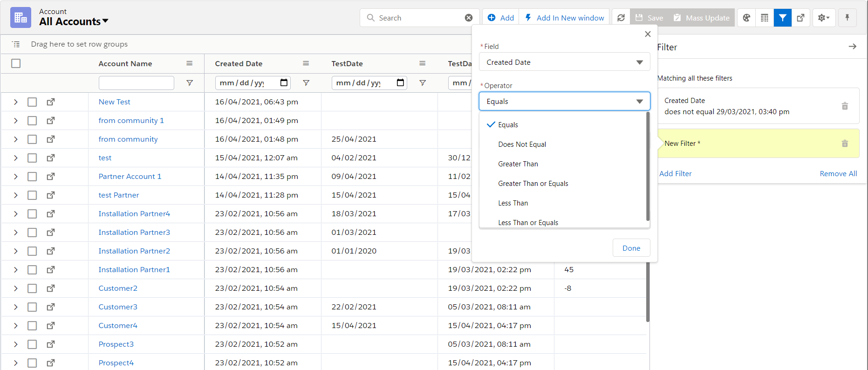Image resolution: width=868 pixels, height=370 pixels.
Task: Open the color palette theme icon
Action: pos(746,18)
